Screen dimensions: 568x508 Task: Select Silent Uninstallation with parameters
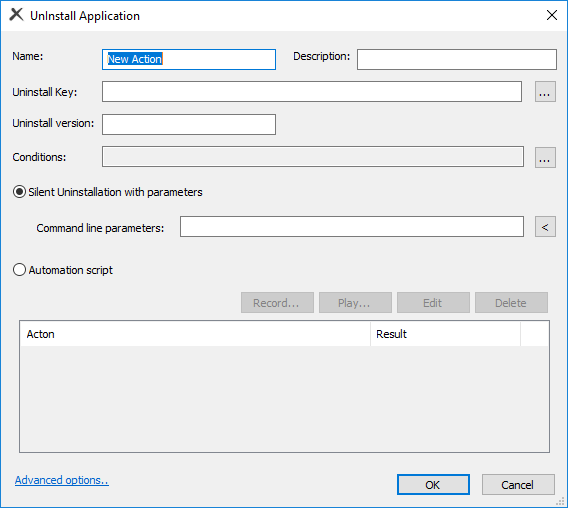point(108,192)
